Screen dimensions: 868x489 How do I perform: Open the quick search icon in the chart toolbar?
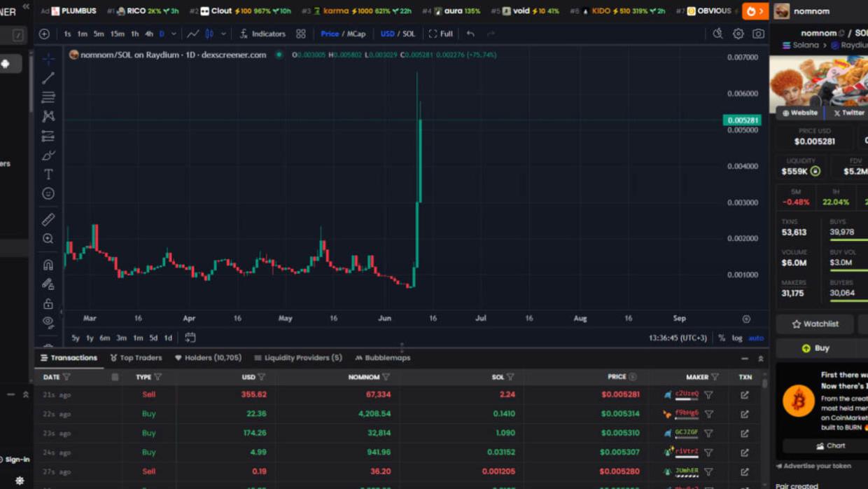pyautogui.click(x=717, y=34)
